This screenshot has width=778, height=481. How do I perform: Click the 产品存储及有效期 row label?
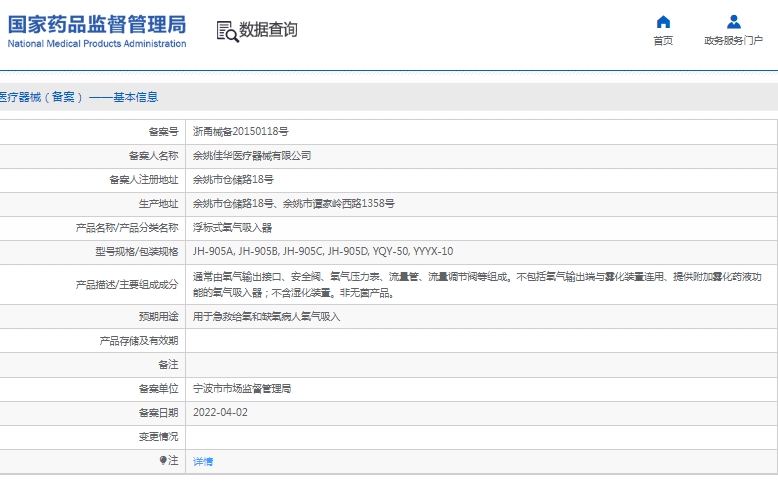point(139,341)
